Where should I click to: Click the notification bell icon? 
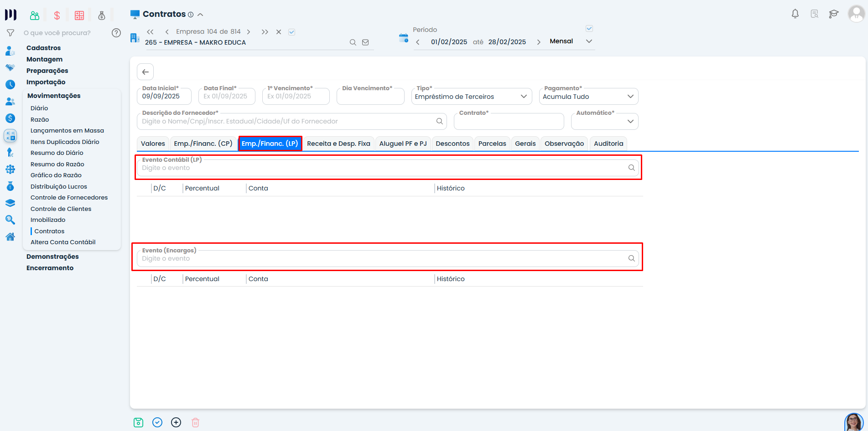pos(795,14)
